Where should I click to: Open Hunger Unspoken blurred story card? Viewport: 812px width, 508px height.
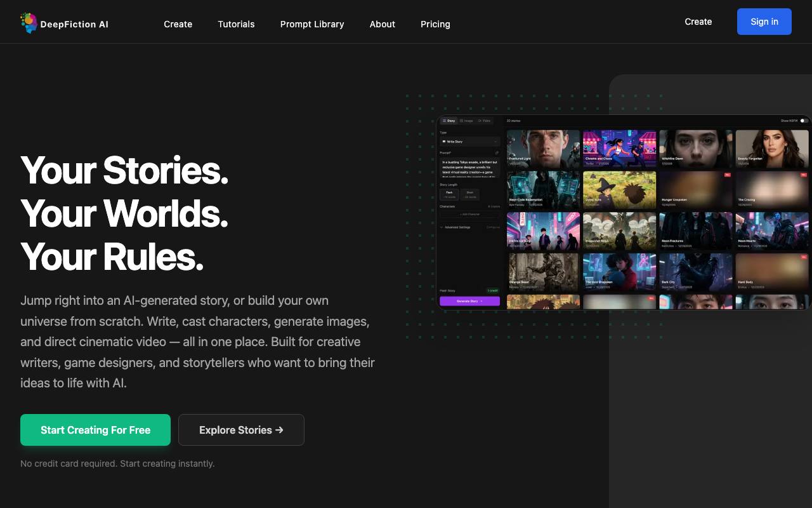pos(695,190)
